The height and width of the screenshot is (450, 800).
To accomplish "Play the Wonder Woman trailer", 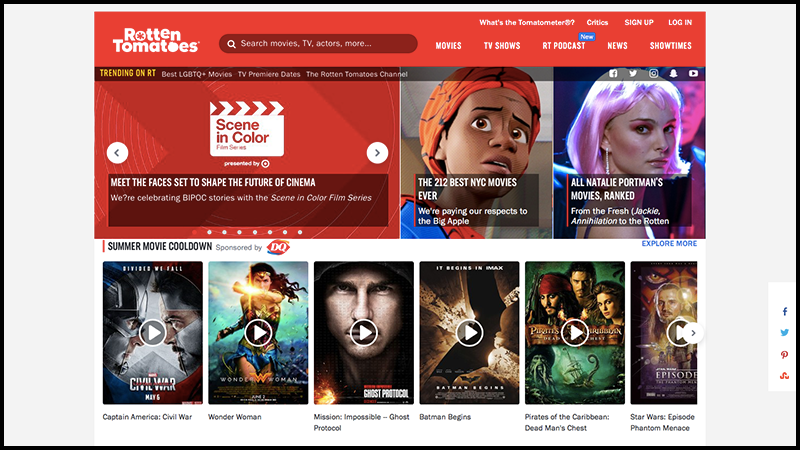I will 258,333.
